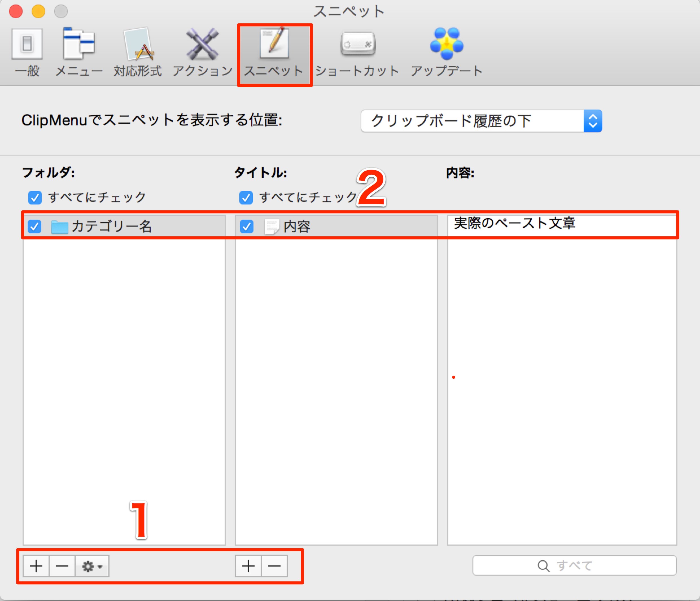The height and width of the screenshot is (601, 700).
Task: Click the 内容 snippet document icon
Action: (272, 227)
